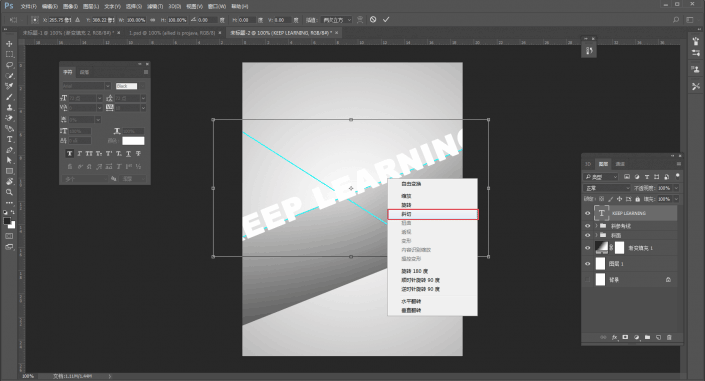Select the Zoom tool in toolbar

coord(9,192)
